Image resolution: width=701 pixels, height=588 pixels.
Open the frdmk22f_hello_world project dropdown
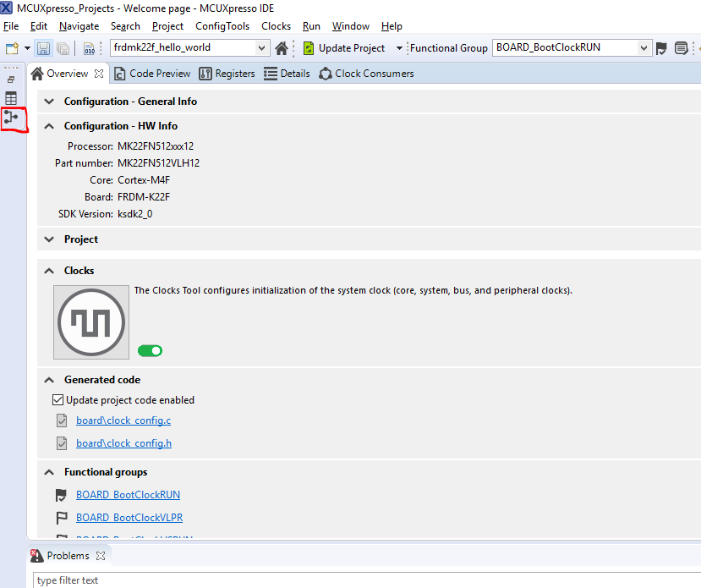(x=262, y=48)
